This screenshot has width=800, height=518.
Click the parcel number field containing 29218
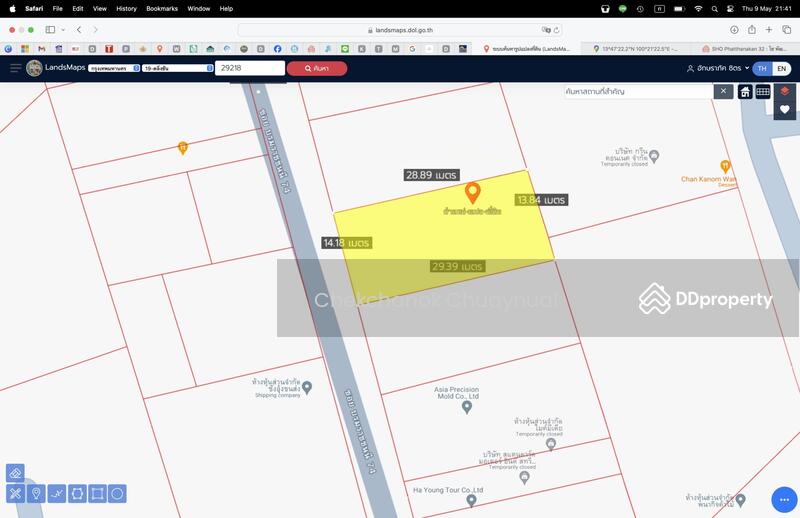coord(249,68)
